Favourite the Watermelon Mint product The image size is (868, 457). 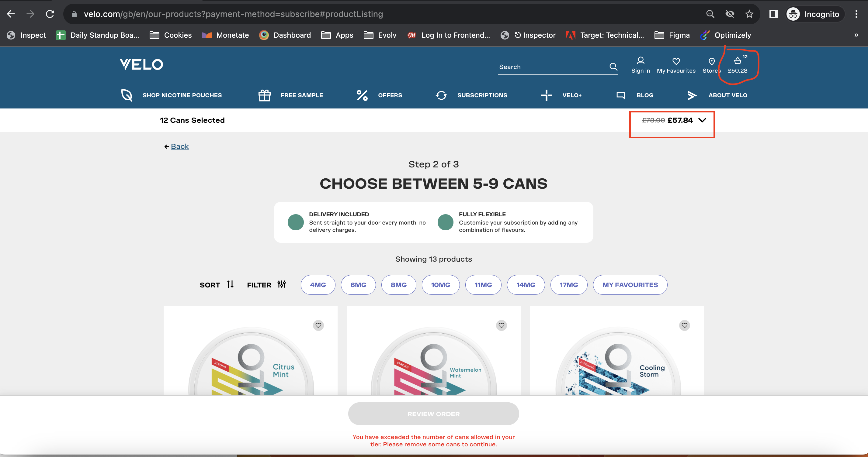click(501, 325)
